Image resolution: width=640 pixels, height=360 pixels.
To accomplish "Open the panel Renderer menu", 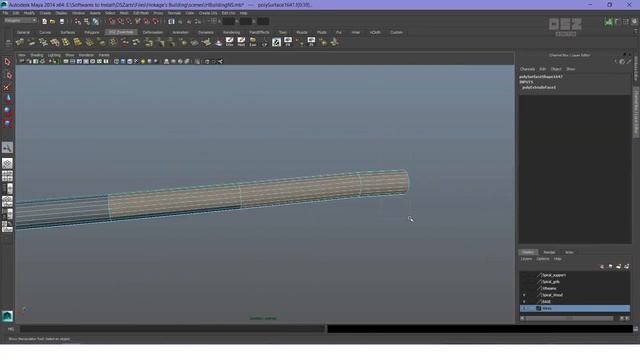I will click(86, 55).
